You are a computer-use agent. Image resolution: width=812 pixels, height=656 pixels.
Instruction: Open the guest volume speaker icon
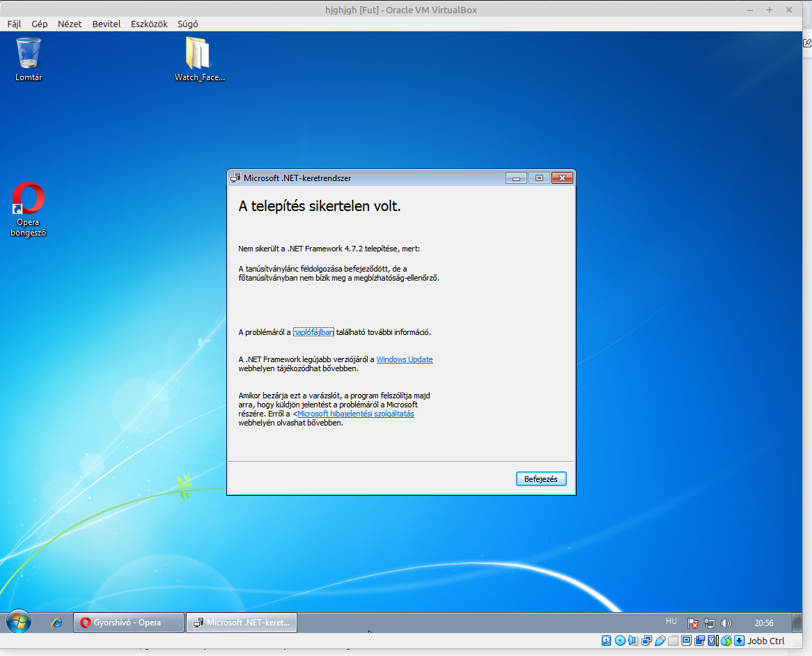[x=726, y=623]
